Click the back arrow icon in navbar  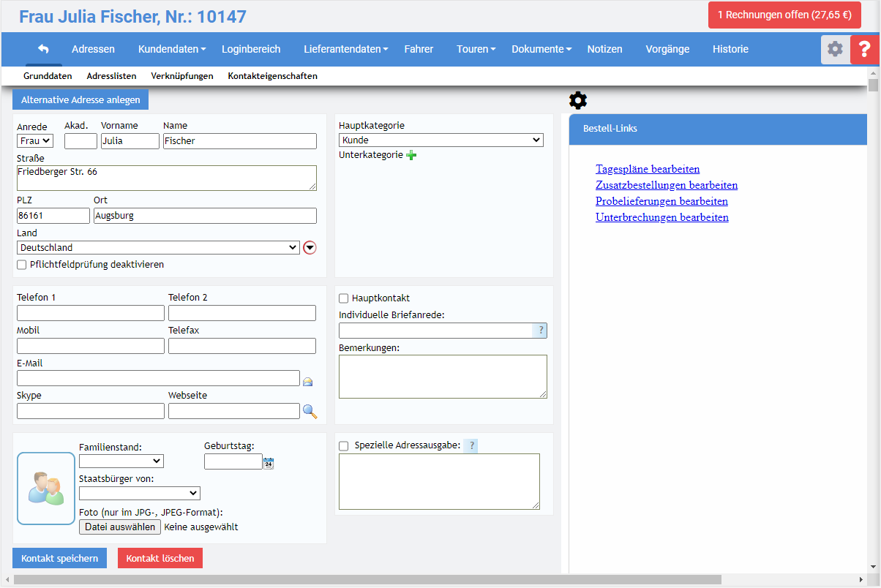click(43, 49)
